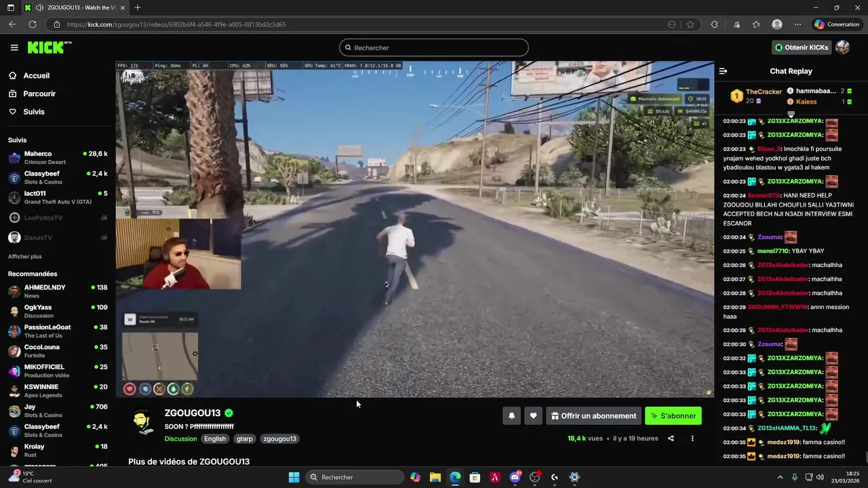Click manel7710 username in chat

click(x=773, y=251)
